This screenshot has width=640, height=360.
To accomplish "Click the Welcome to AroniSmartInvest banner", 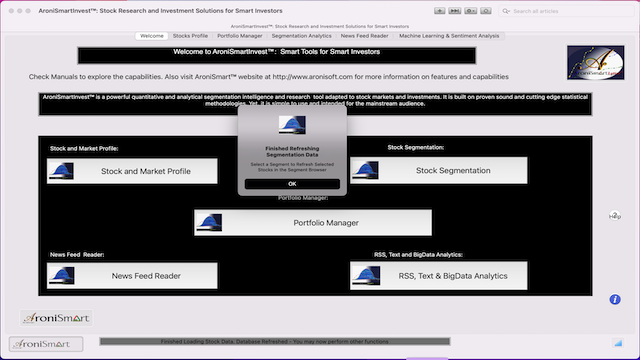I will 277,56.
